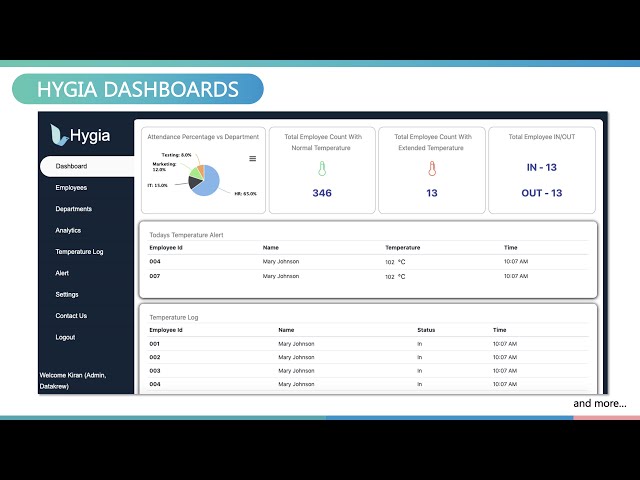The height and width of the screenshot is (480, 640).
Task: Click the 'Testing: 8.0%' chart label
Action: (x=176, y=155)
